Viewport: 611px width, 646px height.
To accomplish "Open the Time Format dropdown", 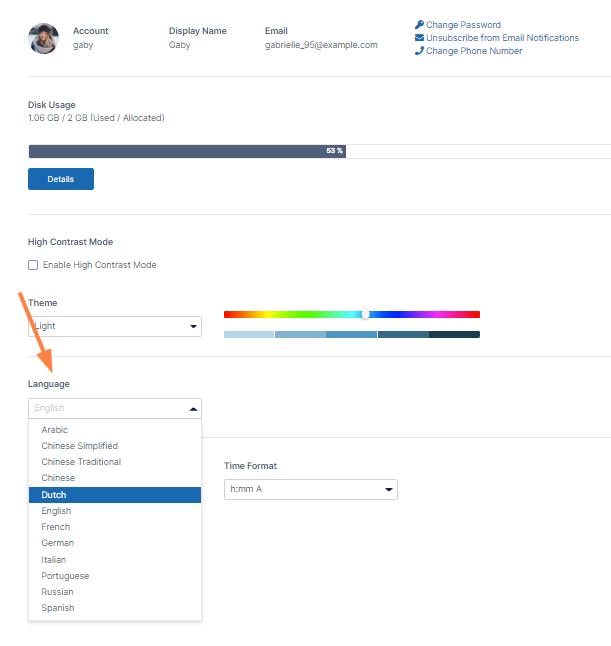I will [310, 489].
